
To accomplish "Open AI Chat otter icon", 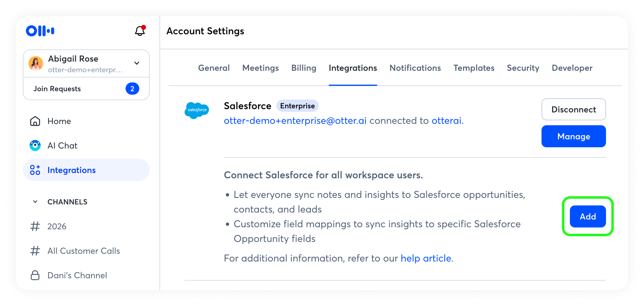I will pos(35,146).
